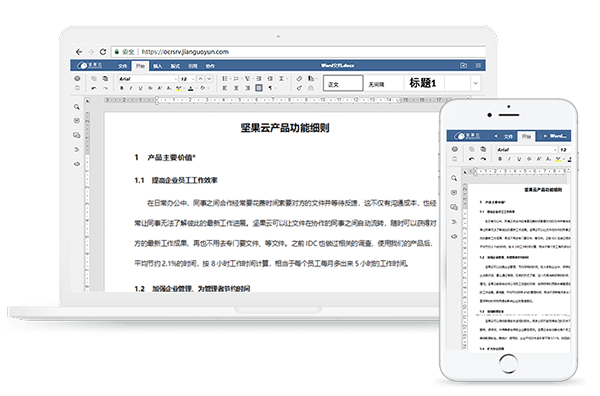The width and height of the screenshot is (600, 396).
Task: Apply the 标题1 heading style
Action: (422, 83)
